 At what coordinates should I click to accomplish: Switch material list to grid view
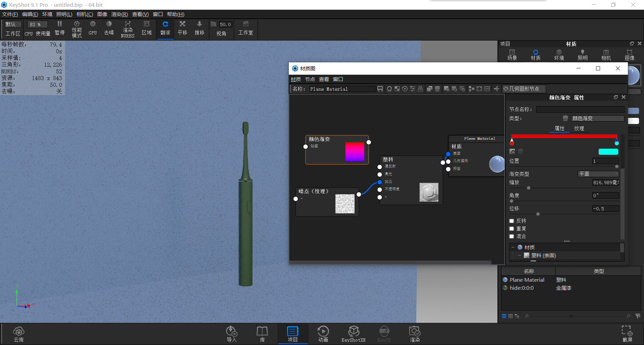[x=511, y=316]
